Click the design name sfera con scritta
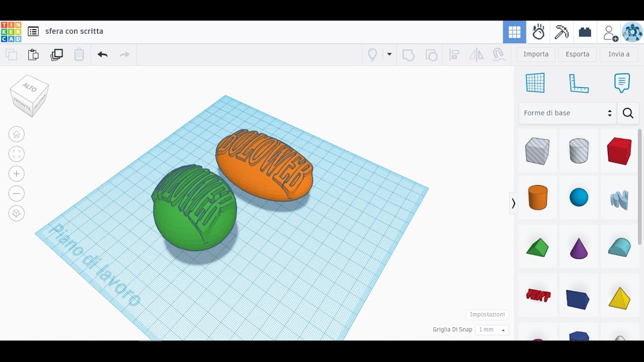 [x=74, y=31]
